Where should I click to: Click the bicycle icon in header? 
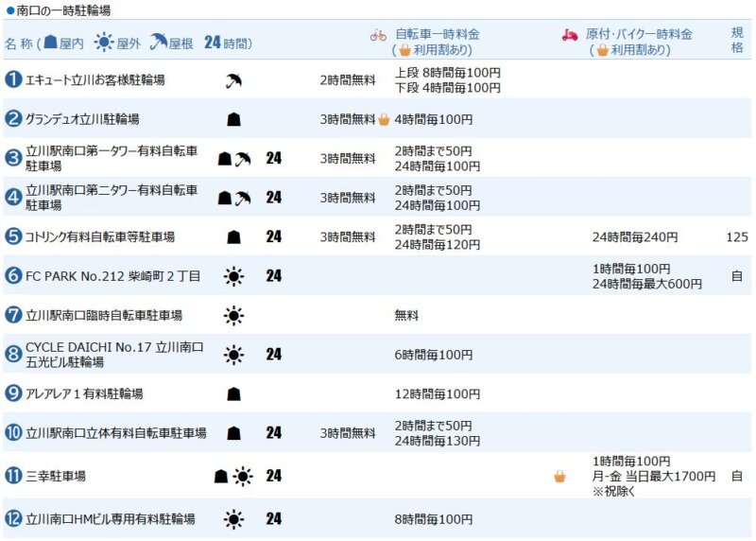pyautogui.click(x=379, y=35)
